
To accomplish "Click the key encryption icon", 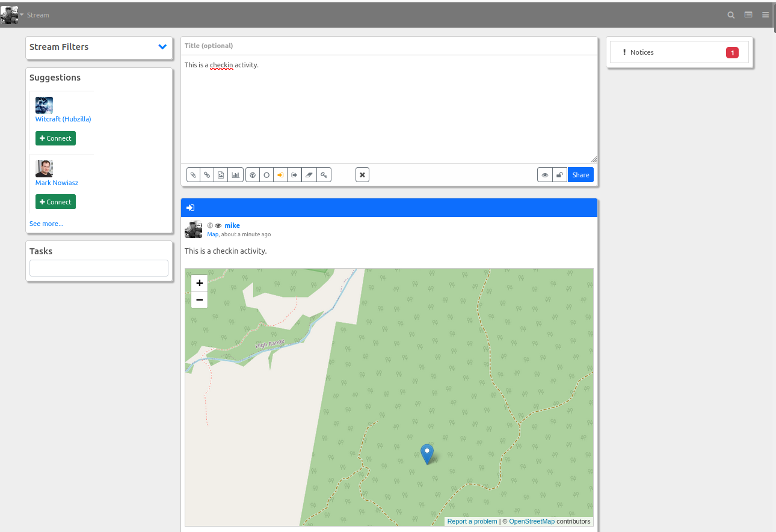I will point(324,175).
